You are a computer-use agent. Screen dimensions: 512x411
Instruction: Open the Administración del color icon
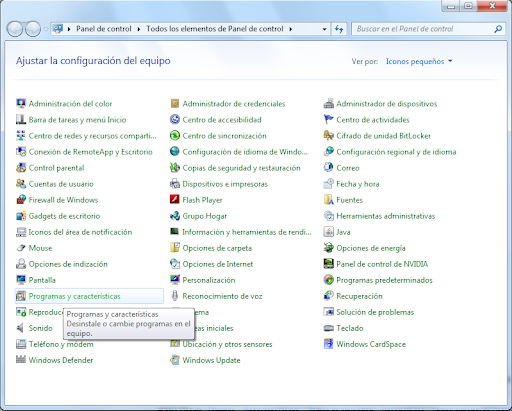pos(21,104)
